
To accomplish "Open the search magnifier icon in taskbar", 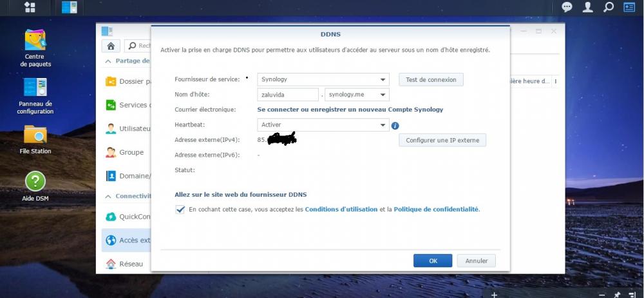I will click(609, 7).
